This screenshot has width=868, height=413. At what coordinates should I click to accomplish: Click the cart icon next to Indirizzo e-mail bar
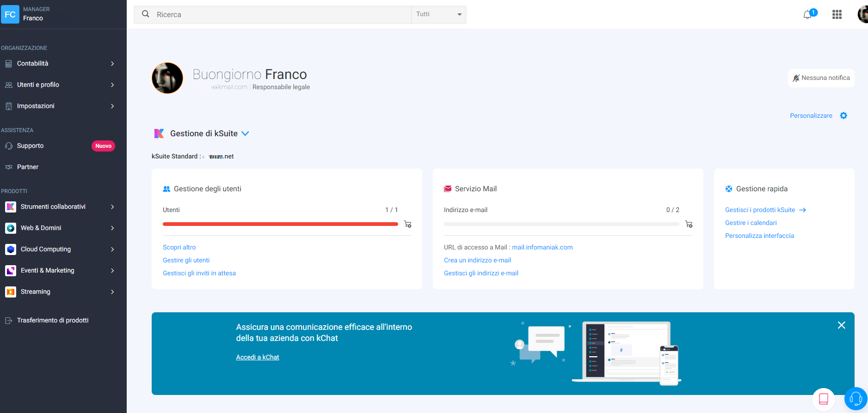point(689,224)
